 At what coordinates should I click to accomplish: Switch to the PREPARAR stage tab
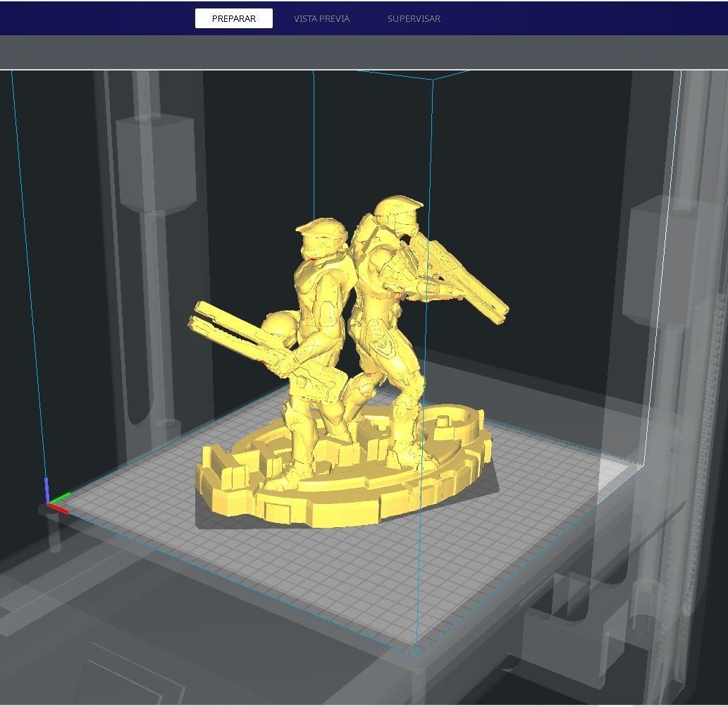pyautogui.click(x=233, y=18)
